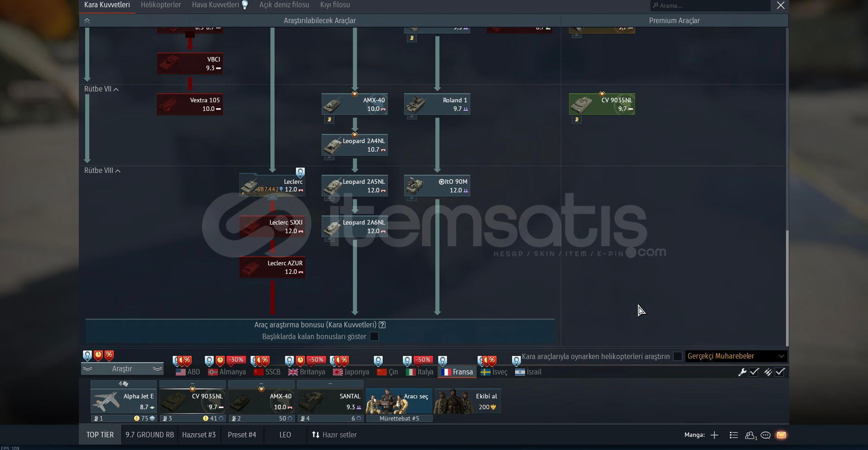Click the Mürettebat #5 label
This screenshot has height=450, width=868.
tap(399, 419)
